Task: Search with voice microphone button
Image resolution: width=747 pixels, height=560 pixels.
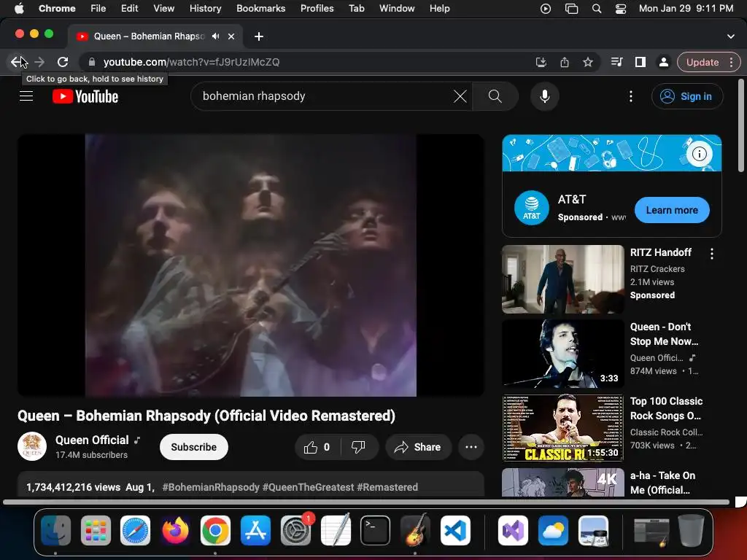Action: tap(544, 96)
